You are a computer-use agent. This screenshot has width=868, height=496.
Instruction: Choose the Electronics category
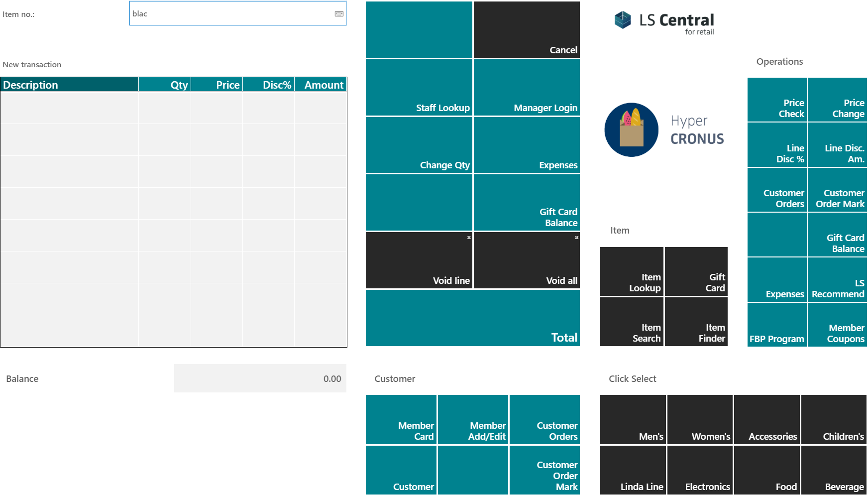coord(700,470)
